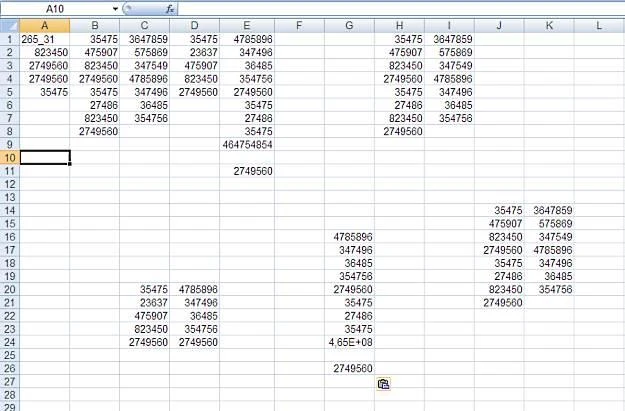The width and height of the screenshot is (625, 411).
Task: Click cell K14 with value 3647859
Action: coord(550,210)
